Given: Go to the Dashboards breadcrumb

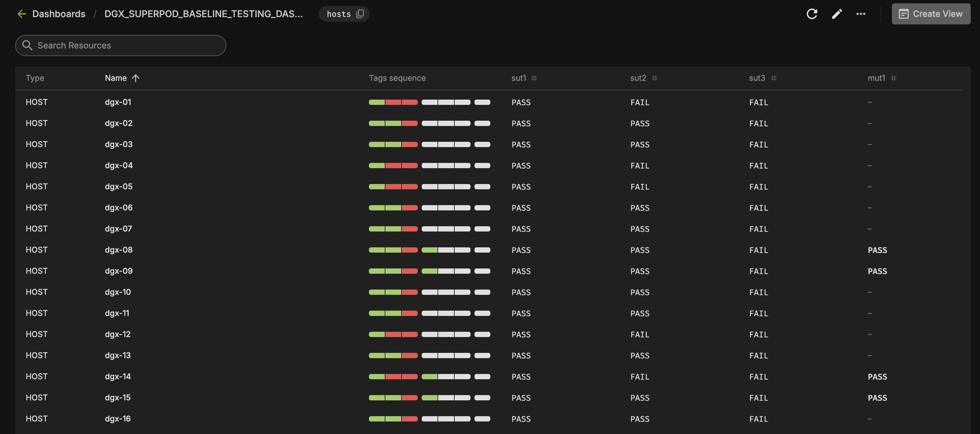Looking at the screenshot, I should coord(59,14).
